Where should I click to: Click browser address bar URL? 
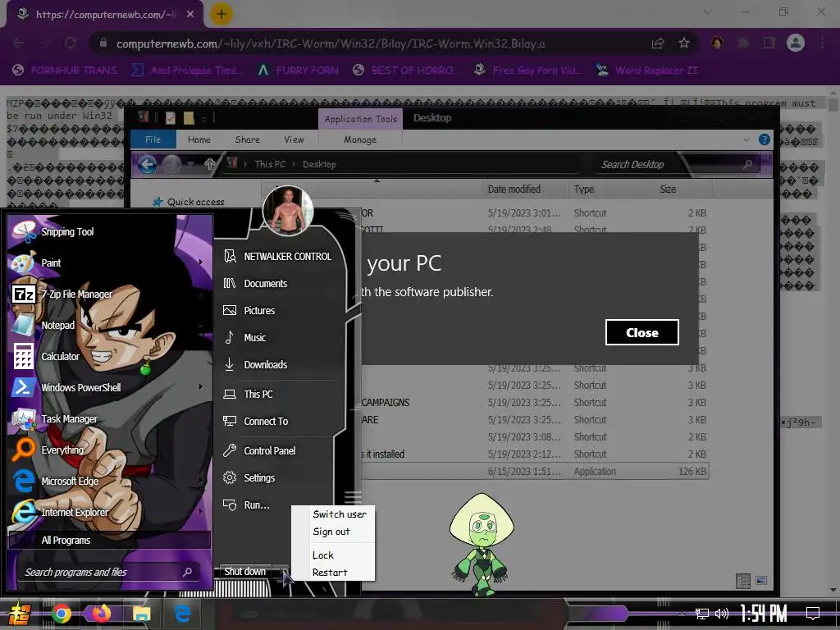330,44
